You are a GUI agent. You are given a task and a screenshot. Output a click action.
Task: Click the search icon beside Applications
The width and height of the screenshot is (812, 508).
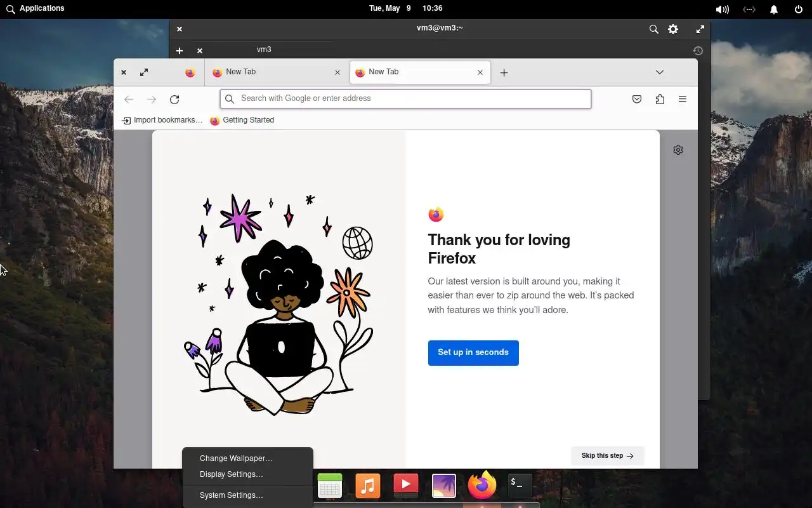pyautogui.click(x=10, y=9)
